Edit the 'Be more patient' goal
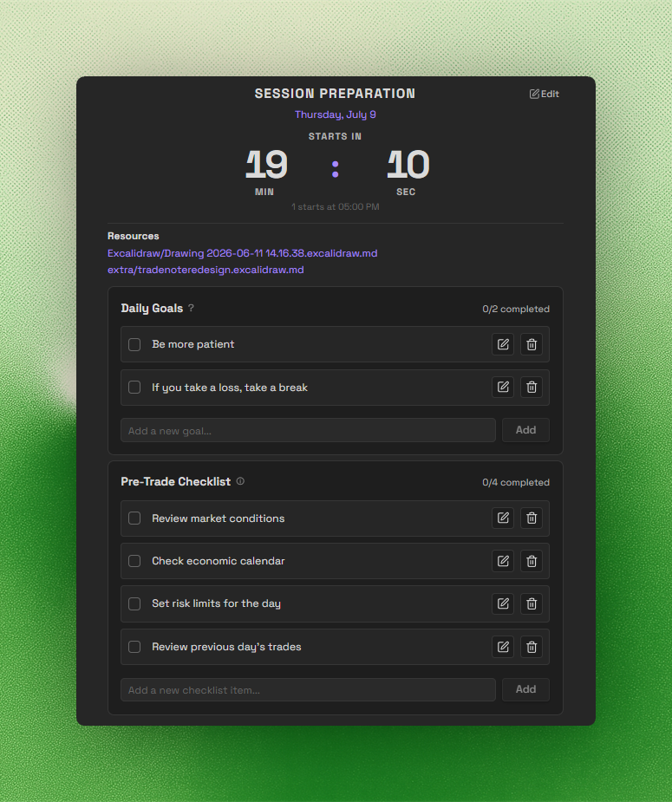The image size is (672, 802). coord(503,344)
